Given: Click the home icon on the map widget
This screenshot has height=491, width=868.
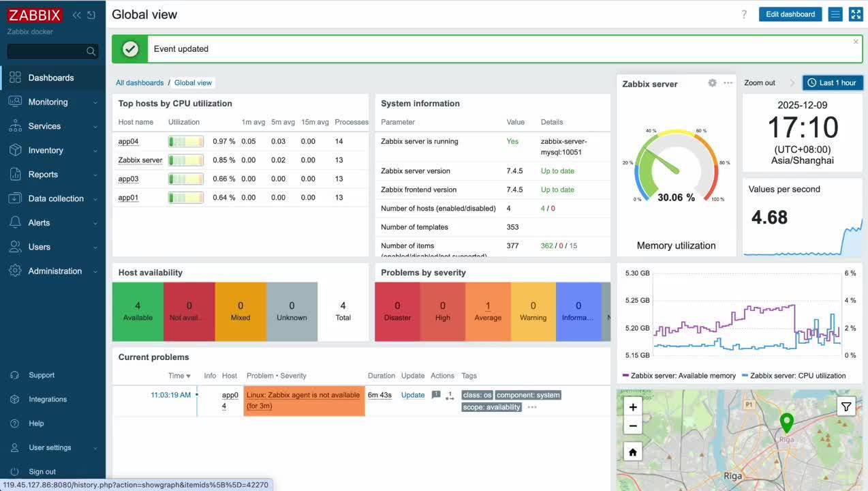Looking at the screenshot, I should pos(632,451).
